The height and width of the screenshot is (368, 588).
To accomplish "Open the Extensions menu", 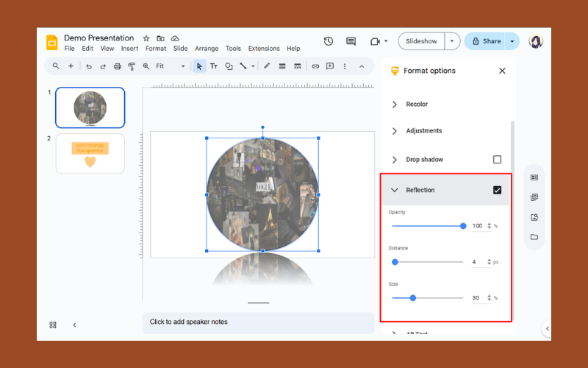I will click(x=264, y=49).
